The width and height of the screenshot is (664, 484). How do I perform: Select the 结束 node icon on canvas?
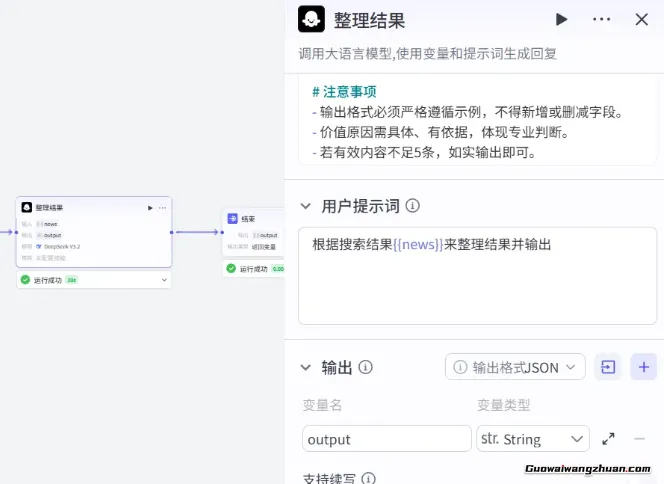coord(232,218)
